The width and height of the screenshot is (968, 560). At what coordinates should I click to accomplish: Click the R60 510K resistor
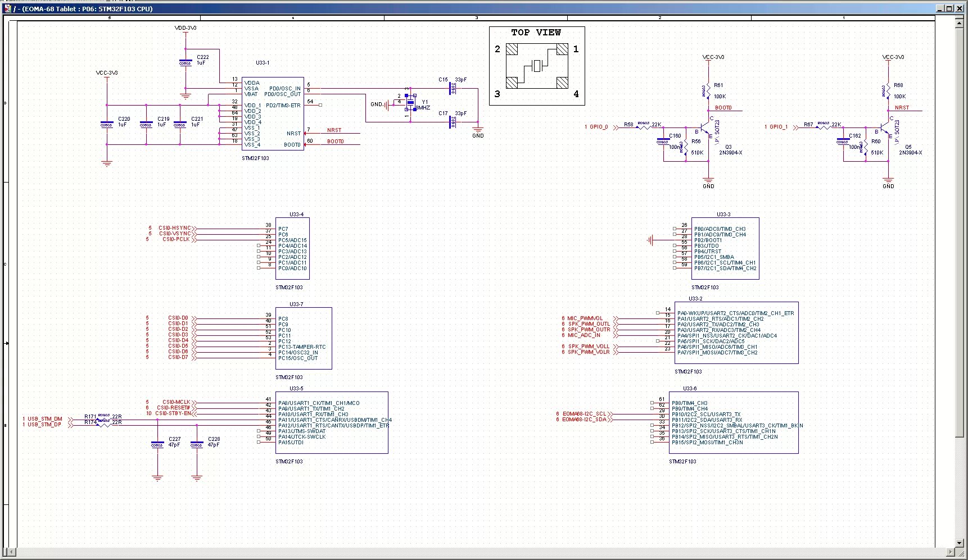pyautogui.click(x=866, y=148)
